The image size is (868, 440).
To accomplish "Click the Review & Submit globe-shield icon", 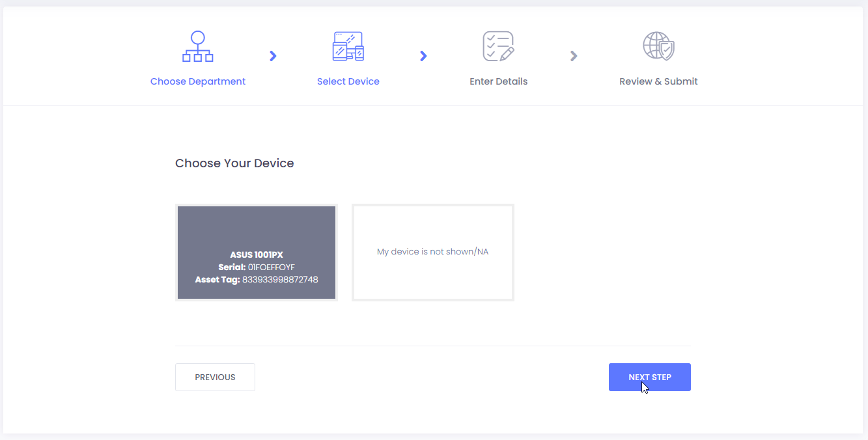I will [x=658, y=47].
